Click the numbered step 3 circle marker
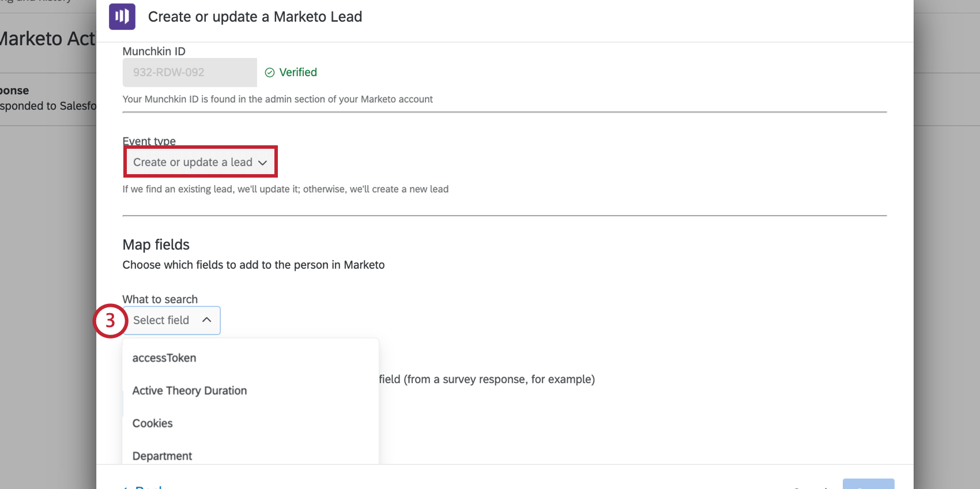This screenshot has width=980, height=489. (x=110, y=321)
